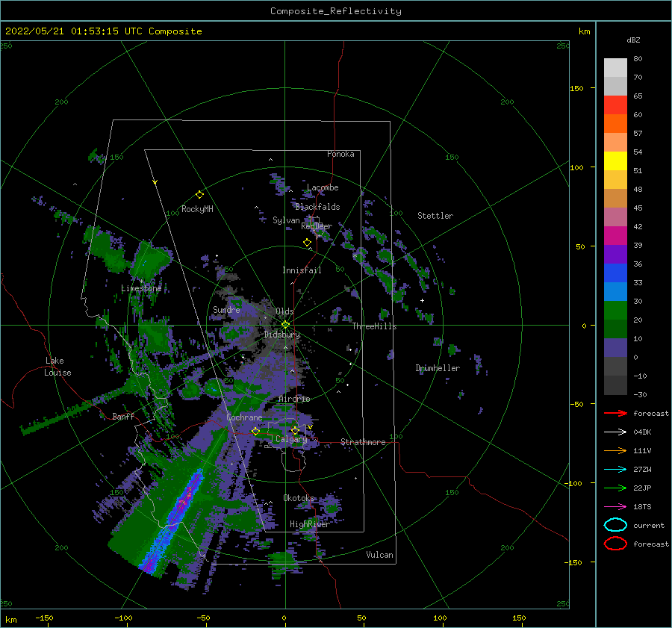Click the yellow 54 dBZ legend swatch
This screenshot has height=628, width=672.
click(x=615, y=161)
